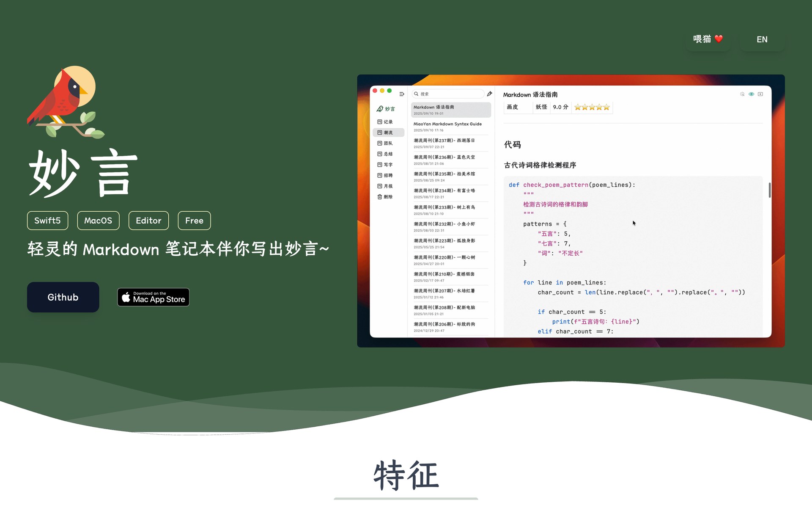This screenshot has width=812, height=508.
Task: Select note Markdown 语法指南 in list
Action: pyautogui.click(x=451, y=110)
